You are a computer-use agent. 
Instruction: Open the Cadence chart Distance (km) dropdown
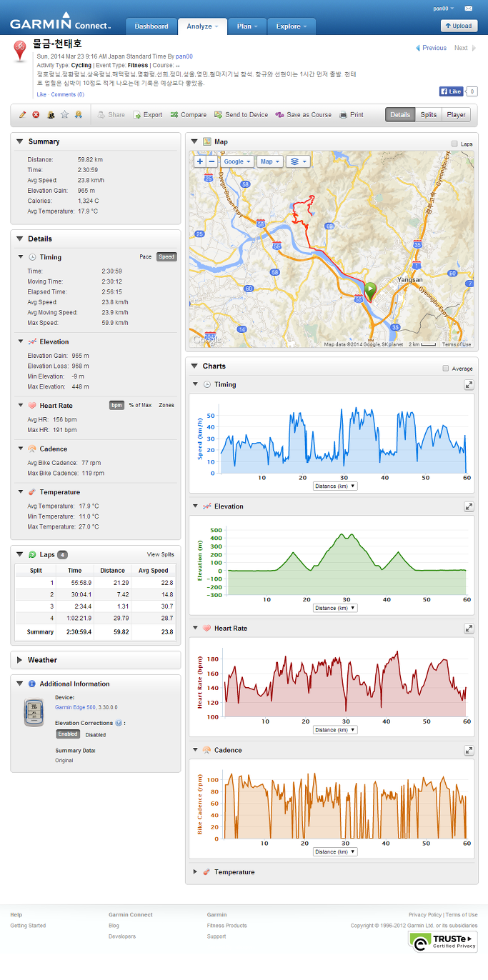(335, 852)
